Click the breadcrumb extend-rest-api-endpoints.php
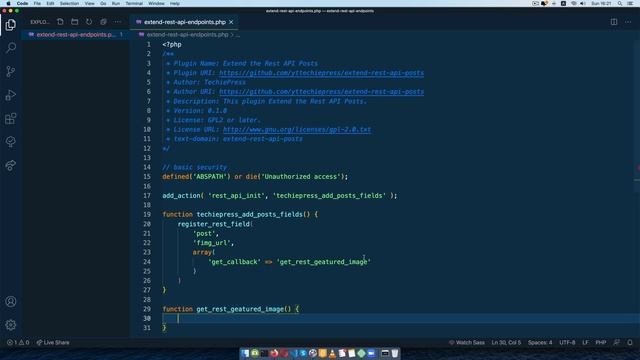Image resolution: width=640 pixels, height=360 pixels. pyautogui.click(x=187, y=35)
